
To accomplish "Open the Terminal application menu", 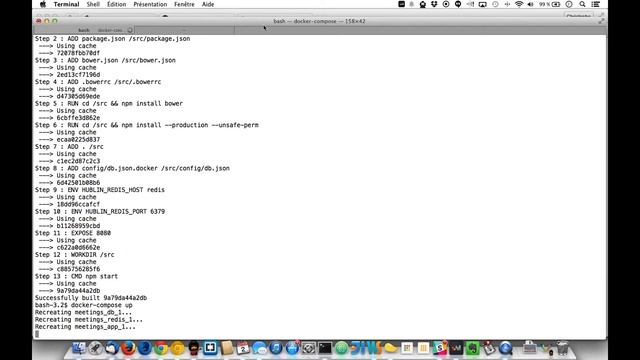I will point(66,4).
